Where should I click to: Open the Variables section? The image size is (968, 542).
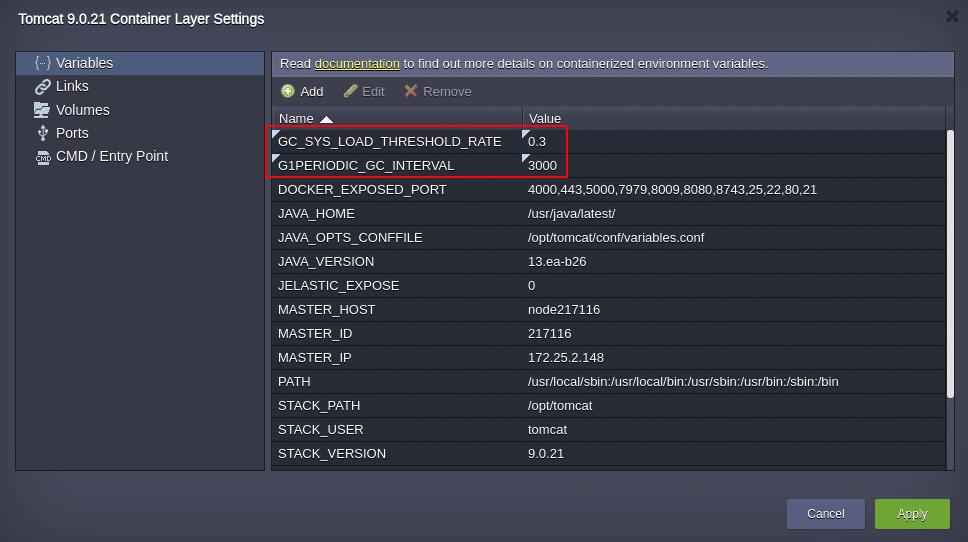(140, 63)
